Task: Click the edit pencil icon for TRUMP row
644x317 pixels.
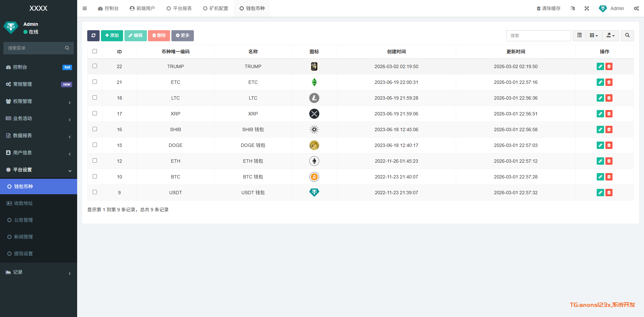Action: (x=600, y=66)
